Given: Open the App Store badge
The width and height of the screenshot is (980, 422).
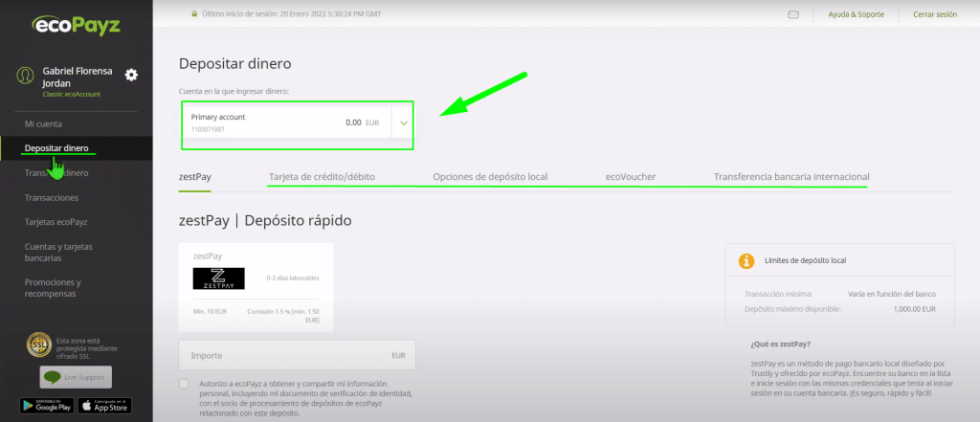Looking at the screenshot, I should (x=106, y=406).
